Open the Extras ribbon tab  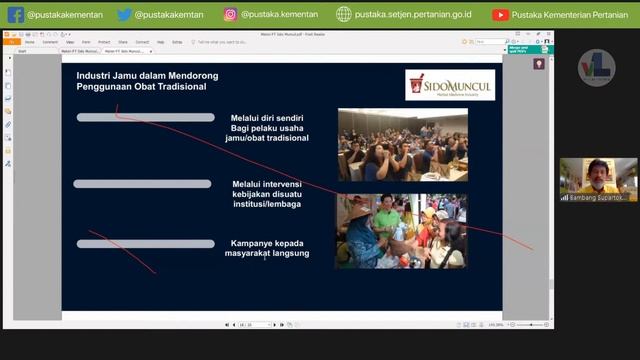point(177,42)
